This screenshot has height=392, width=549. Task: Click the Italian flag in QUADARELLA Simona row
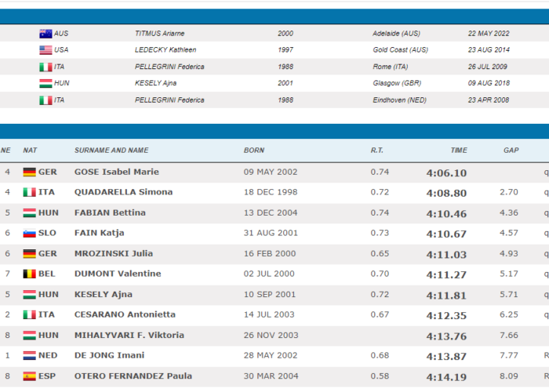[x=30, y=193]
